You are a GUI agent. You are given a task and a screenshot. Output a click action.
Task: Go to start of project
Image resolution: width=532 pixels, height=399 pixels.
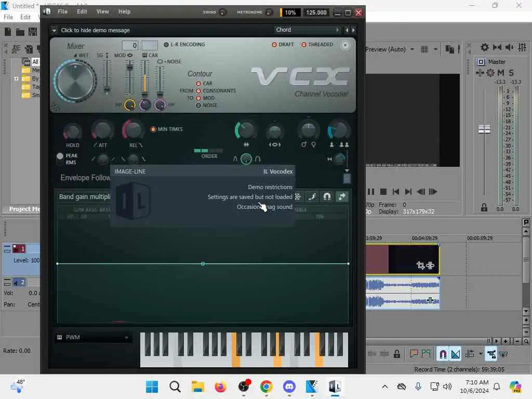click(x=395, y=192)
